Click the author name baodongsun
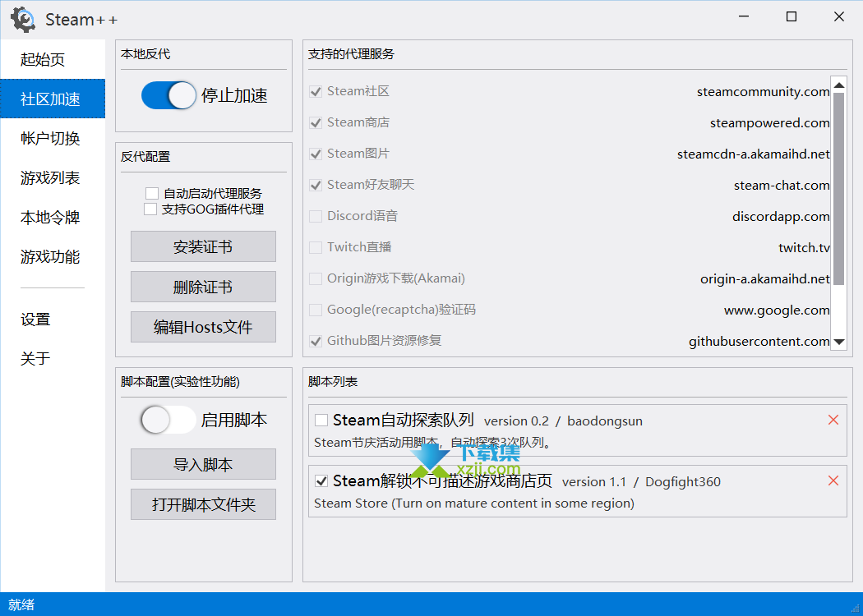 coord(605,421)
